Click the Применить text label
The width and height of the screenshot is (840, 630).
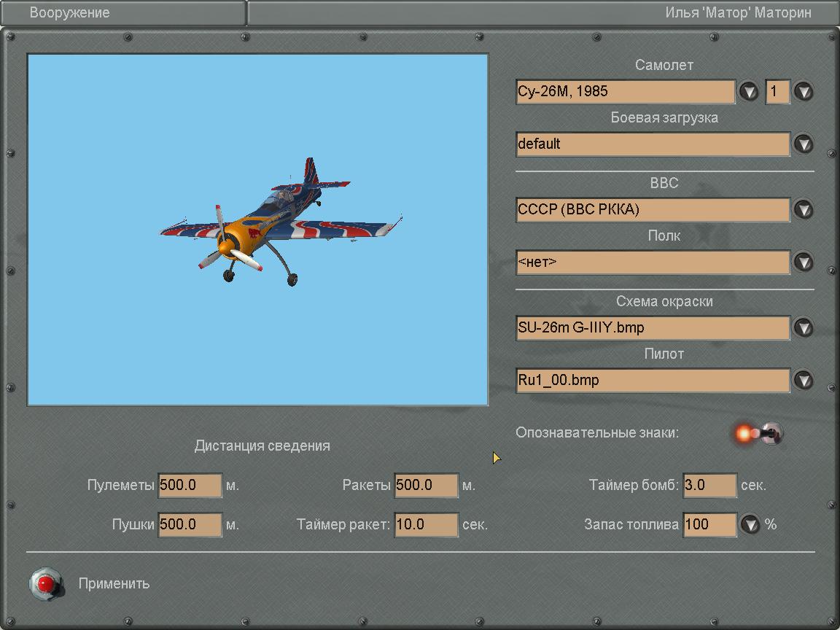(x=114, y=583)
